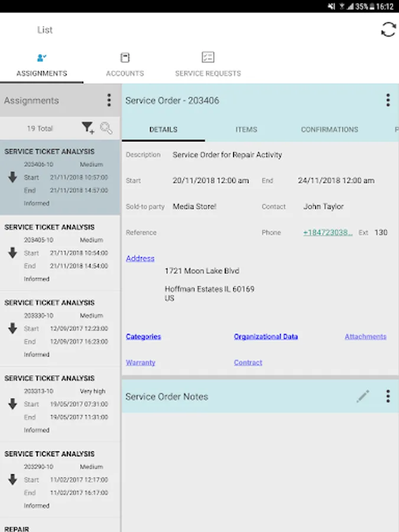Click down arrow on assignment 203290-10

[12, 480]
